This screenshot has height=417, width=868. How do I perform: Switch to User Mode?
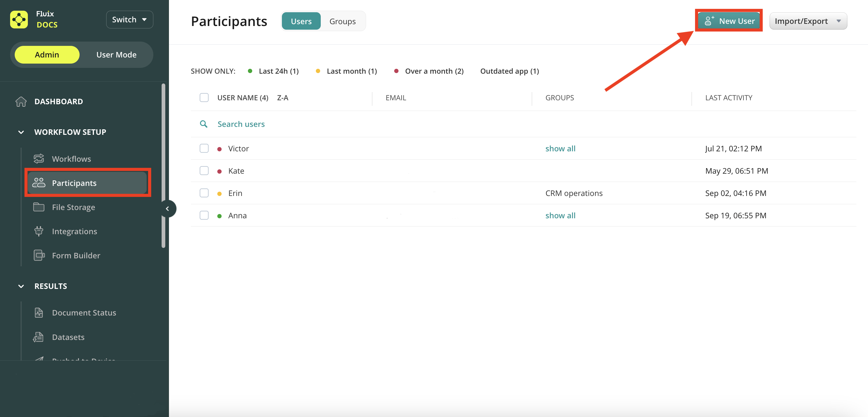[x=116, y=54]
